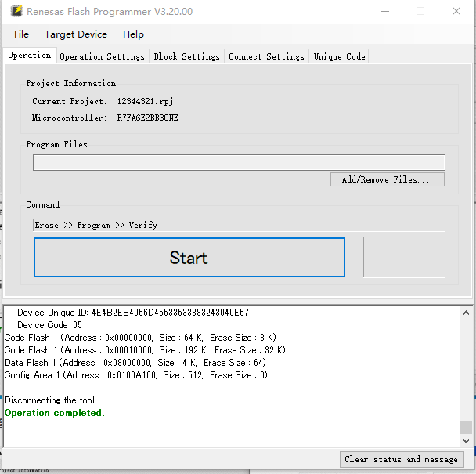Open the Help menu
The image size is (476, 474).
(x=133, y=34)
